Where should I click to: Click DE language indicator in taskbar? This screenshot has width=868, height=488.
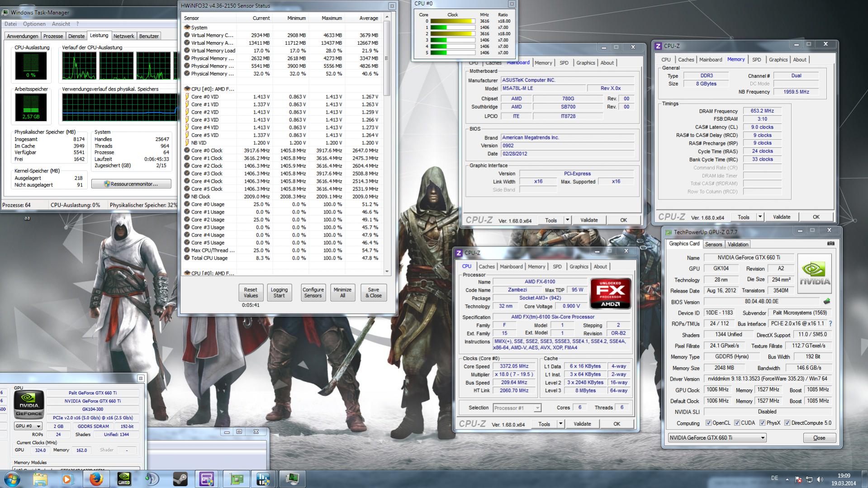[774, 478]
